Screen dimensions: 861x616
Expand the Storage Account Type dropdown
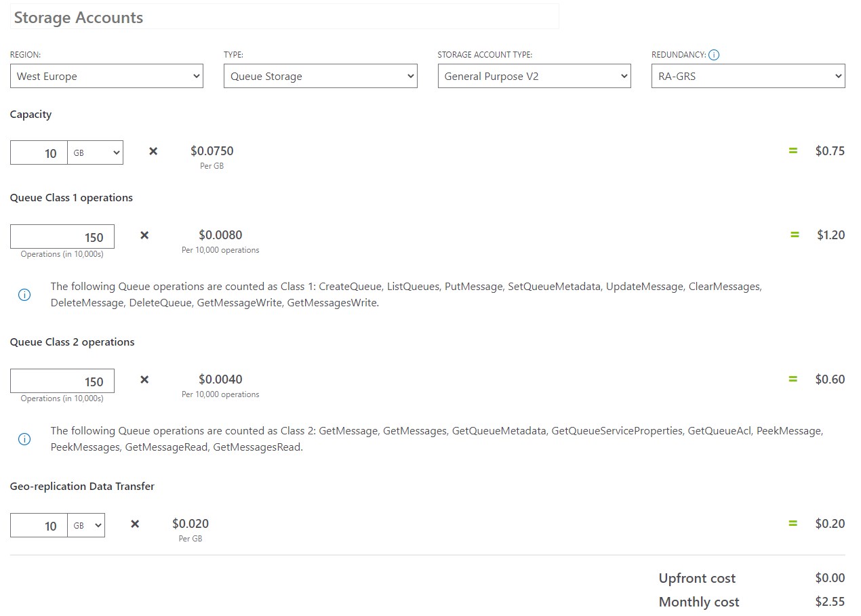coord(534,76)
